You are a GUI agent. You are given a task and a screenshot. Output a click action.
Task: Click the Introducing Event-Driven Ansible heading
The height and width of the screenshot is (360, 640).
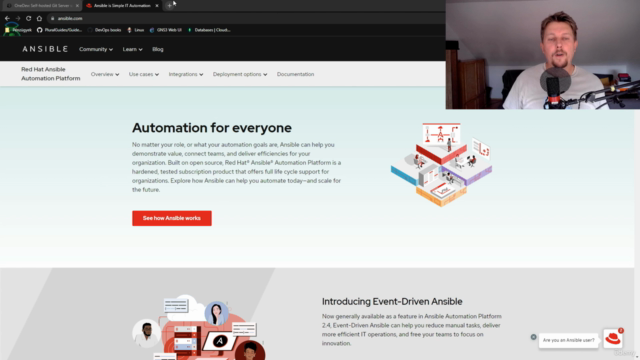coord(392,301)
